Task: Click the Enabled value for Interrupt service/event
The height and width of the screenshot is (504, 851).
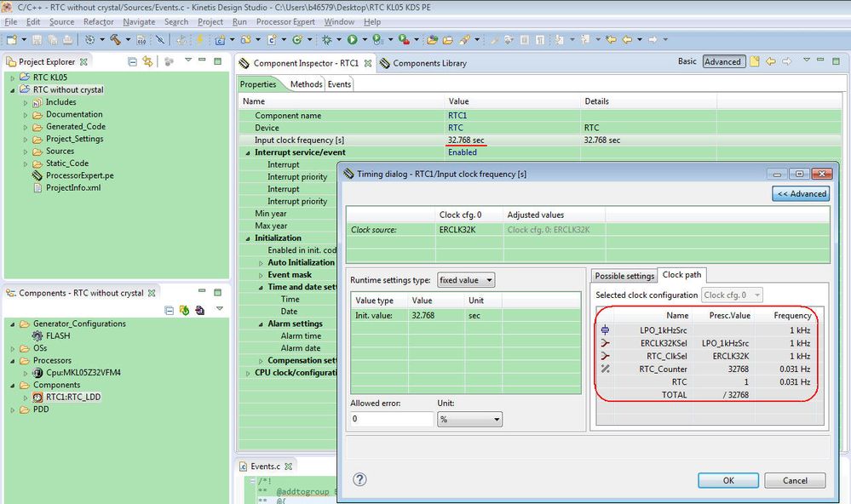Action: pos(462,152)
